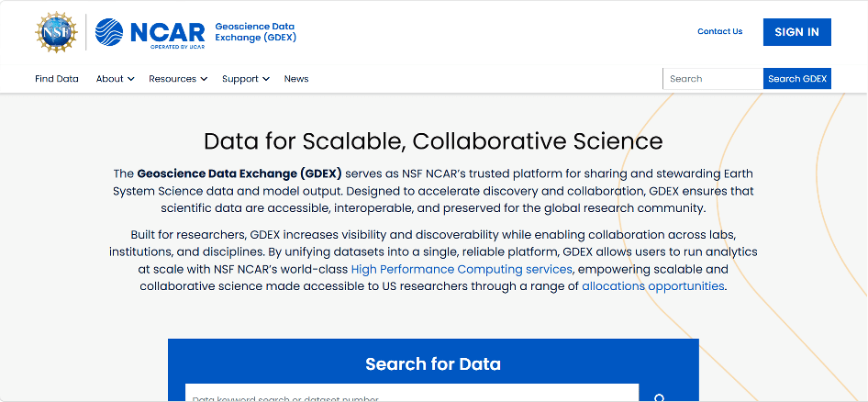Follow the High Performance Computing services link
This screenshot has width=868, height=402.
click(x=462, y=269)
